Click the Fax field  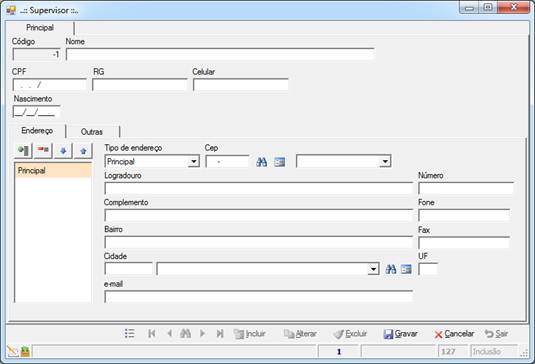point(464,243)
